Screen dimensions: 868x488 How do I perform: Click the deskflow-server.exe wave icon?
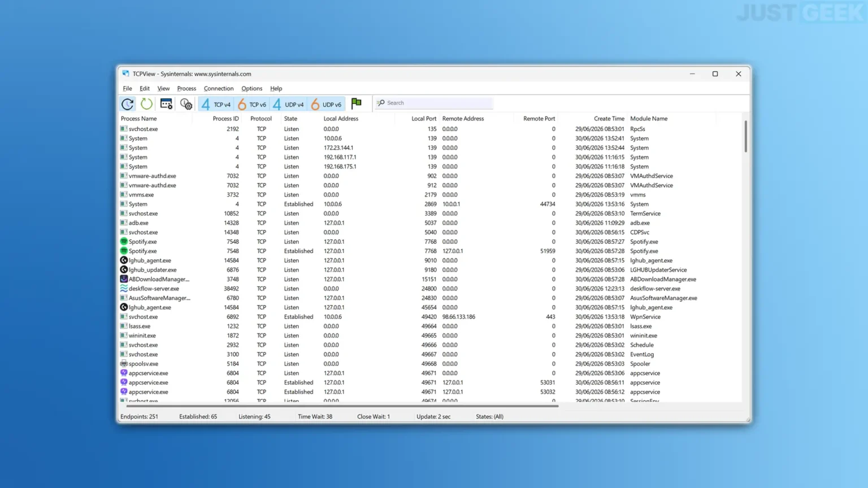[124, 288]
